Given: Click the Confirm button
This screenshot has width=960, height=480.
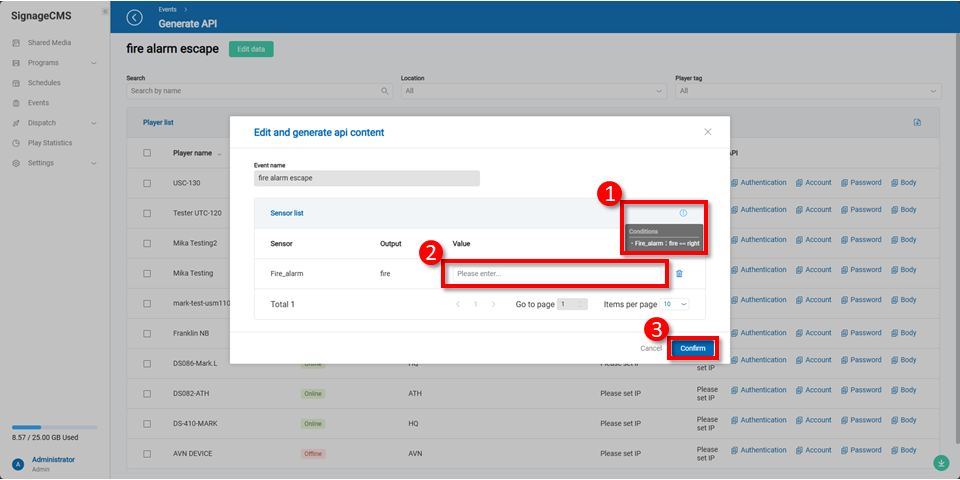Looking at the screenshot, I should coord(693,348).
